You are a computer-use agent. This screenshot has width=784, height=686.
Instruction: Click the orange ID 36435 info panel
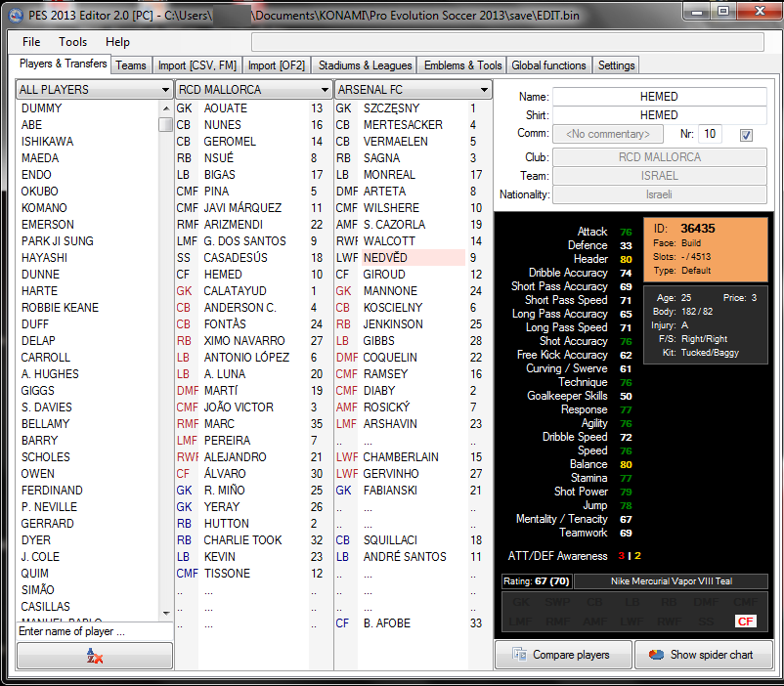[x=706, y=249]
